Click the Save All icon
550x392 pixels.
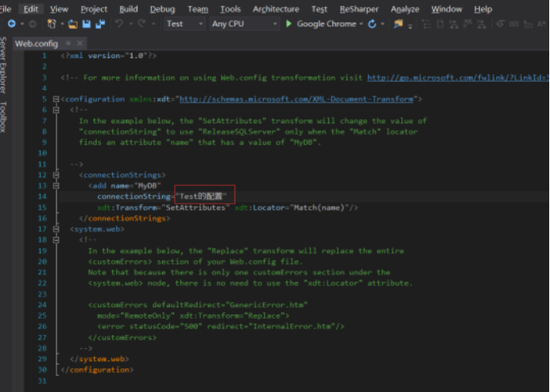coord(100,24)
